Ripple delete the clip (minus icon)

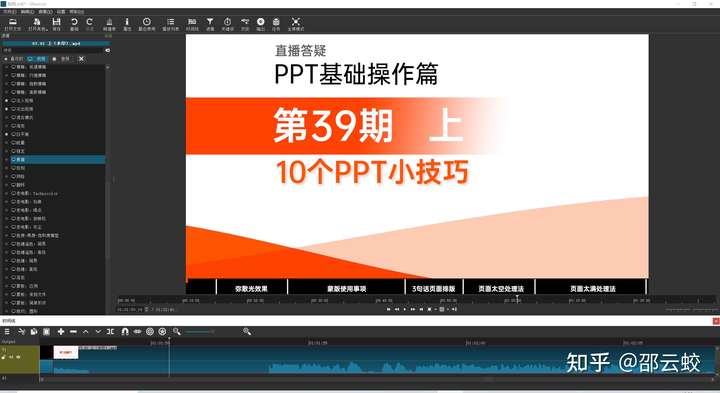tap(73, 331)
